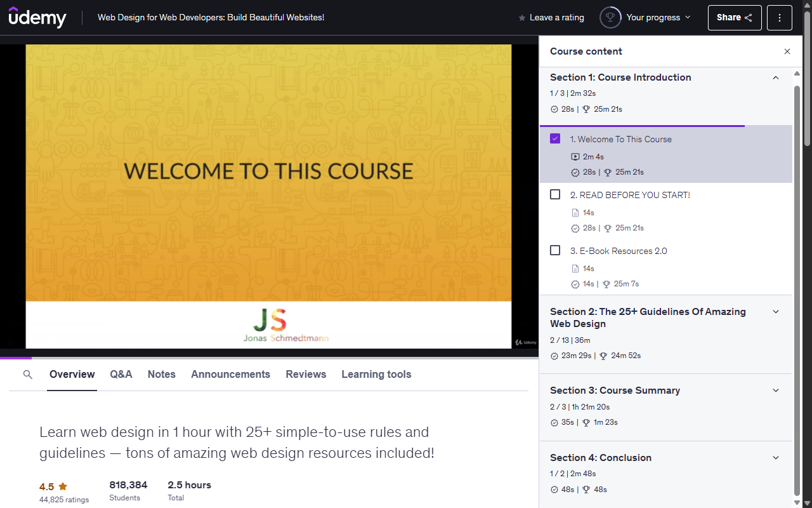This screenshot has width=812, height=508.
Task: Click trophy icon in Section 1 header stats
Action: pyautogui.click(x=586, y=109)
